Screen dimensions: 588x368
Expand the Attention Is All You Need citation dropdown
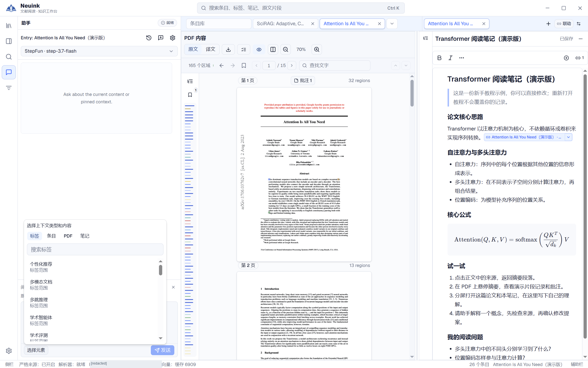coord(569,137)
